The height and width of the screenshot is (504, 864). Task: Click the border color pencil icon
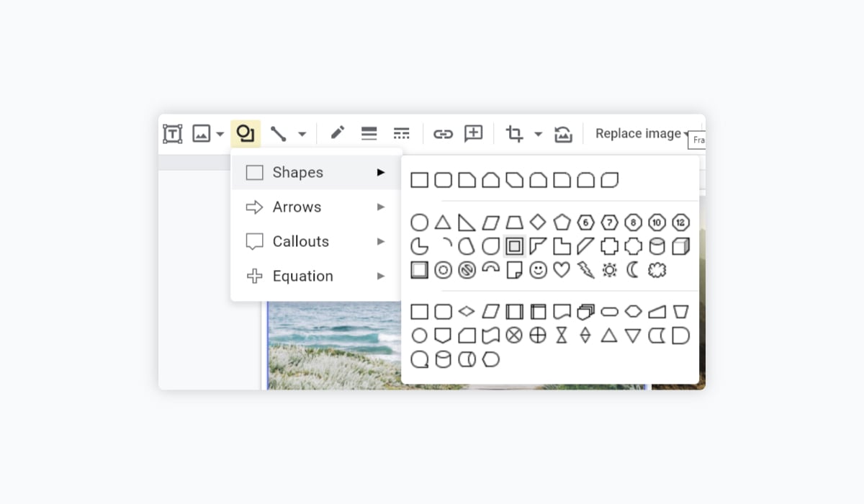(x=337, y=133)
